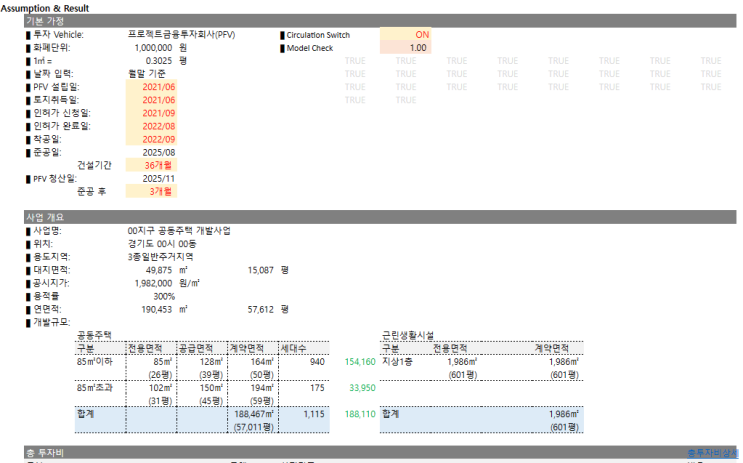Click the 57,612 평 value

(x=261, y=309)
